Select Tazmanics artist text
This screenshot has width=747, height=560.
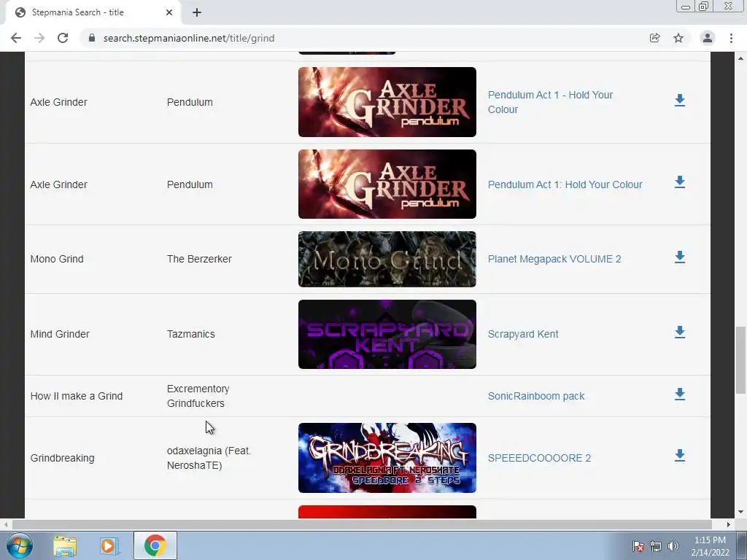pos(190,334)
